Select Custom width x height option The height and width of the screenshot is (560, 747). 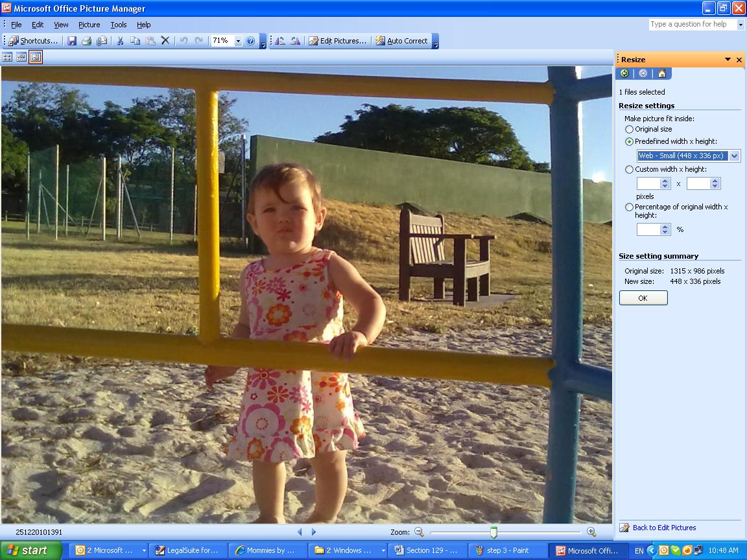click(629, 169)
